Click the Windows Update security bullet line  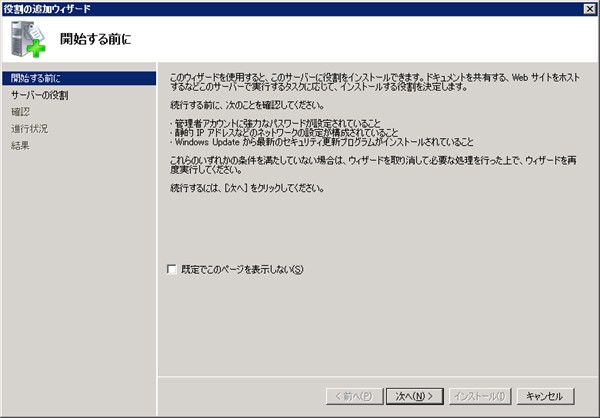pos(322,142)
